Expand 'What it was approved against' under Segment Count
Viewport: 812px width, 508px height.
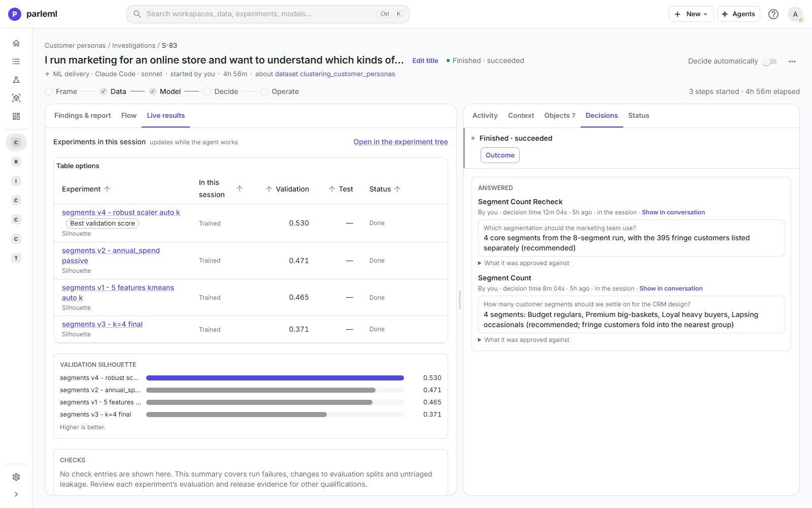tap(524, 340)
